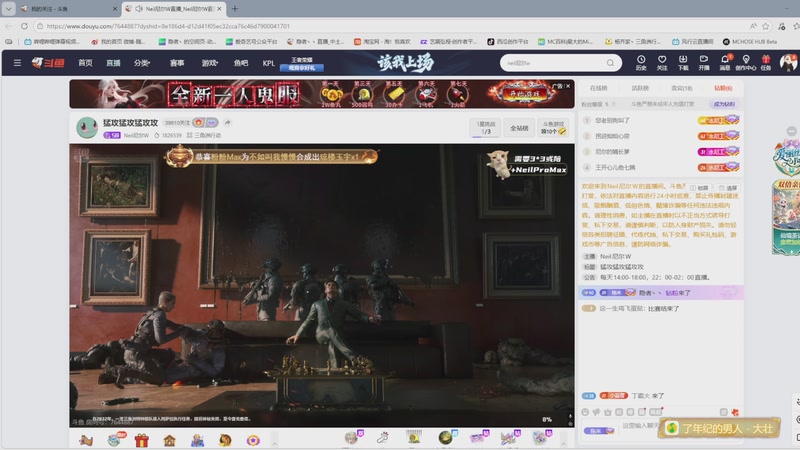Click the music popup 了年纪的男人 - 大壮
Image resolution: width=800 pixels, height=450 pixels.
(x=719, y=428)
